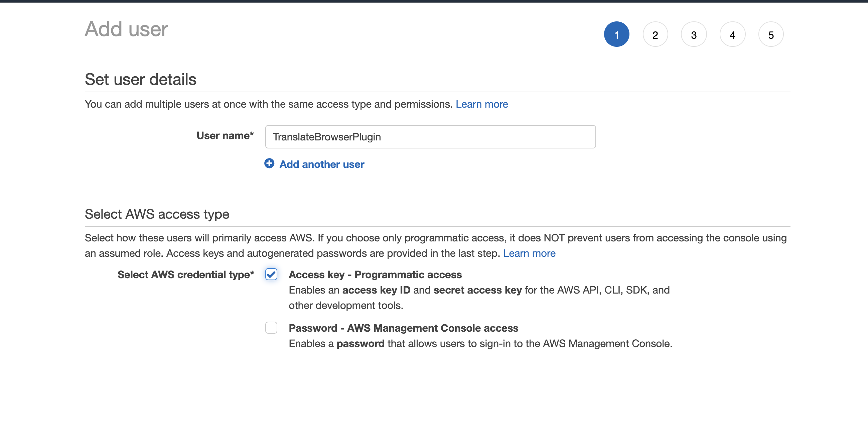
Task: Click the User name input field
Action: [x=430, y=136]
